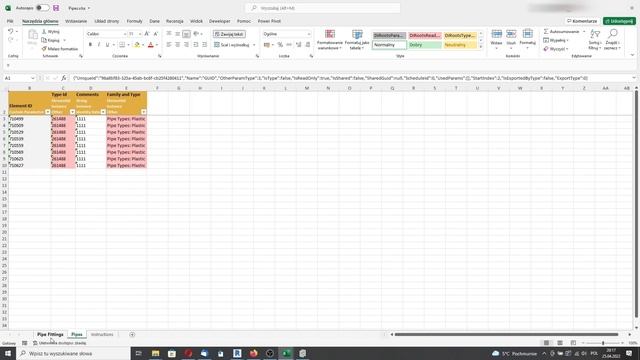
Task: Open filter dropdown in Family and Type header
Action: [144, 112]
